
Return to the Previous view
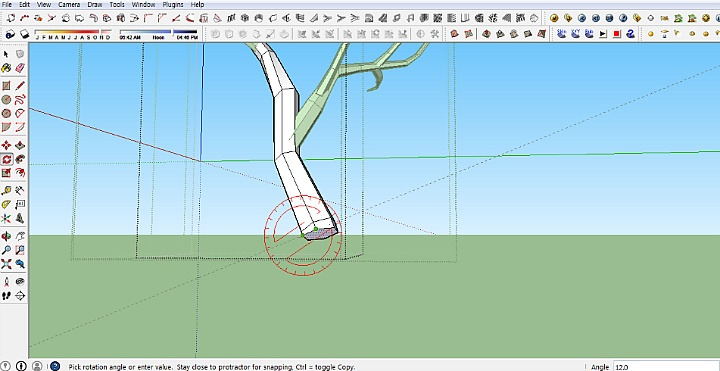point(20,264)
